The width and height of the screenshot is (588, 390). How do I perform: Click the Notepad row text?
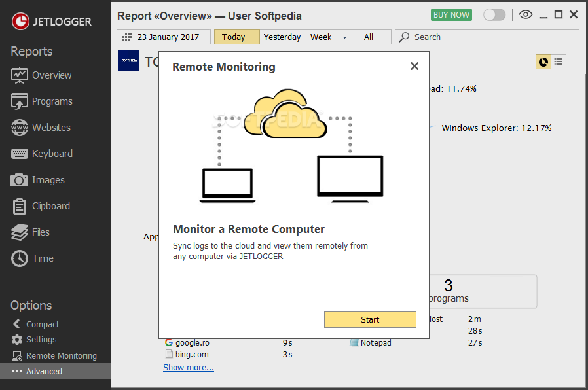[376, 342]
